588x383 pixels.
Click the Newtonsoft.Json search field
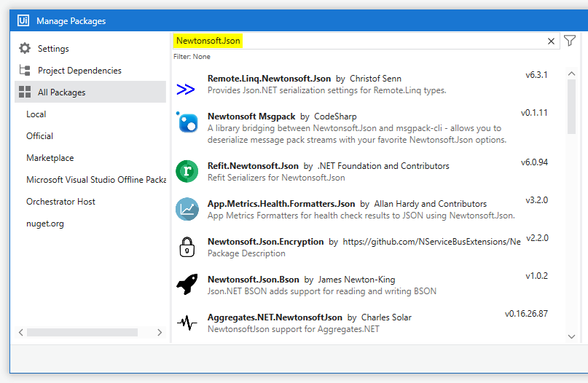click(x=366, y=41)
